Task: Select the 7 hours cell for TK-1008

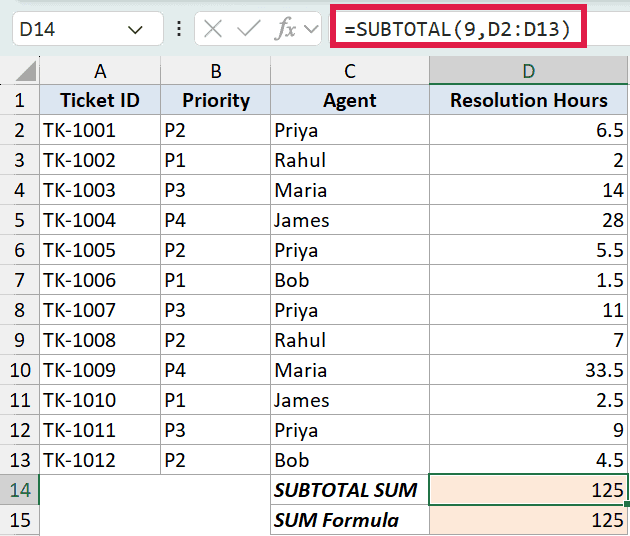Action: [529, 340]
